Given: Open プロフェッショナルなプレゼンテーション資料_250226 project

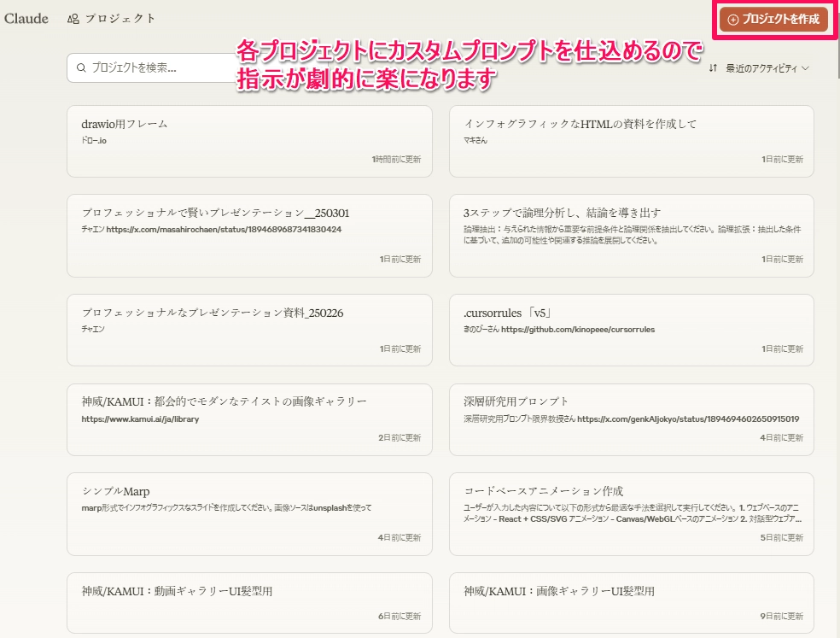Looking at the screenshot, I should point(249,331).
